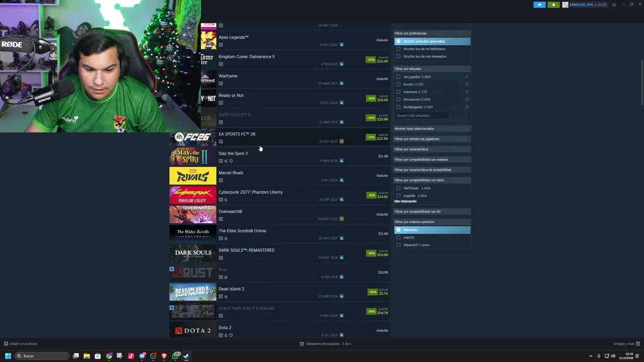Click the Rust game thumbnail
This screenshot has width=644, height=362.
pyautogui.click(x=193, y=273)
